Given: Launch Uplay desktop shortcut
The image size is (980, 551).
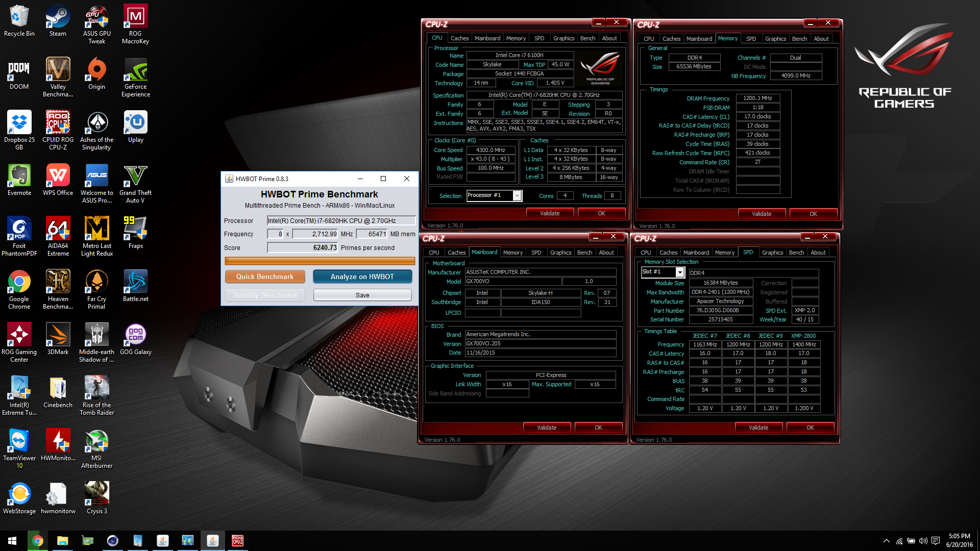Looking at the screenshot, I should (135, 127).
